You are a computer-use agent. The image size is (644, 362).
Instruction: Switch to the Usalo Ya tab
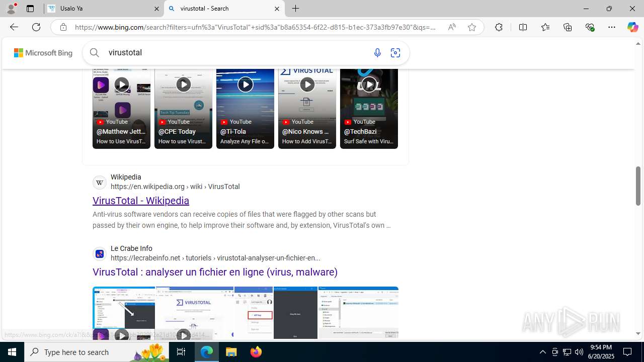coord(104,9)
